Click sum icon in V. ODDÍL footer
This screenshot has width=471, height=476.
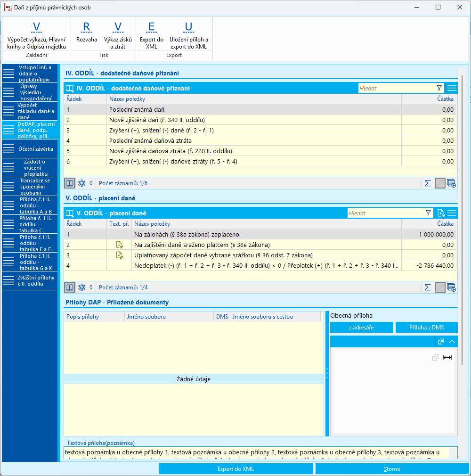click(x=428, y=287)
